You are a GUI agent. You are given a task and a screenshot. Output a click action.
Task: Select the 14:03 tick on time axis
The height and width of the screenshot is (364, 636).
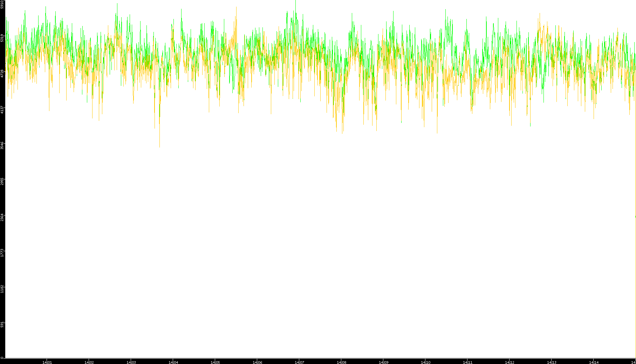[x=131, y=362]
